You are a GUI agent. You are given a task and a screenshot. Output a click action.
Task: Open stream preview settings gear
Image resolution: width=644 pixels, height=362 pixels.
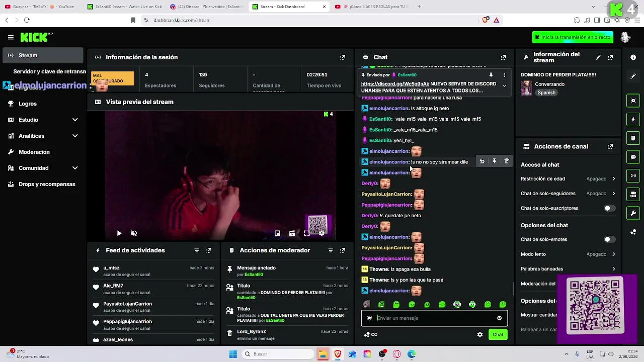[x=321, y=233]
